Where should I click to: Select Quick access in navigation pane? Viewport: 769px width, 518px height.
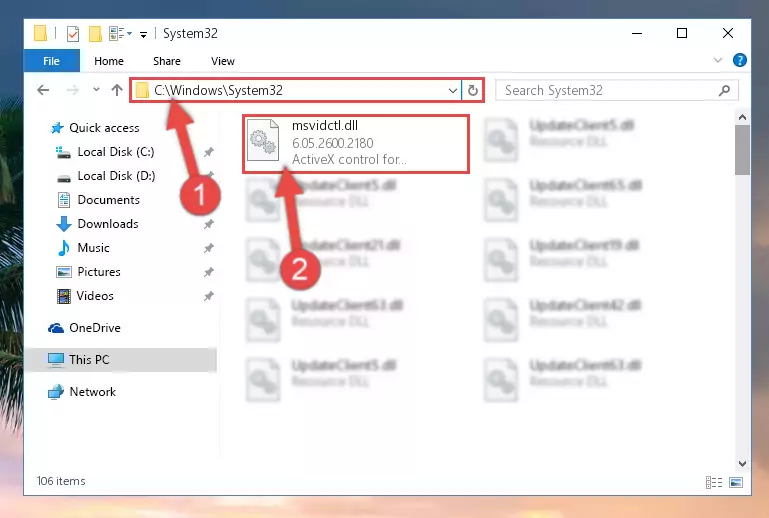104,128
